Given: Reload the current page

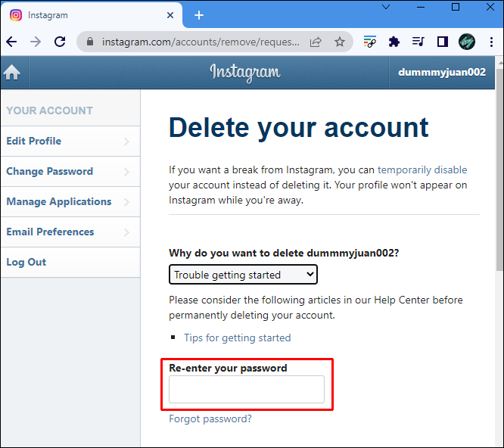Looking at the screenshot, I should [58, 42].
